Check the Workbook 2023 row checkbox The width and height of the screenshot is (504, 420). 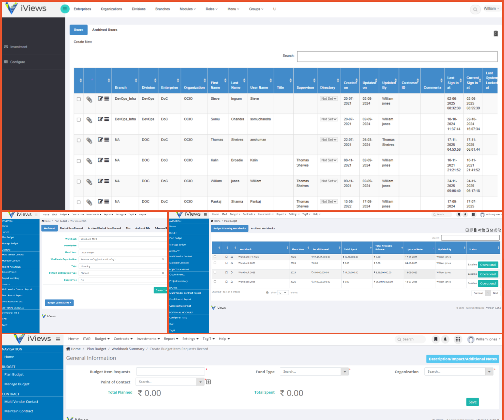tap(215, 272)
